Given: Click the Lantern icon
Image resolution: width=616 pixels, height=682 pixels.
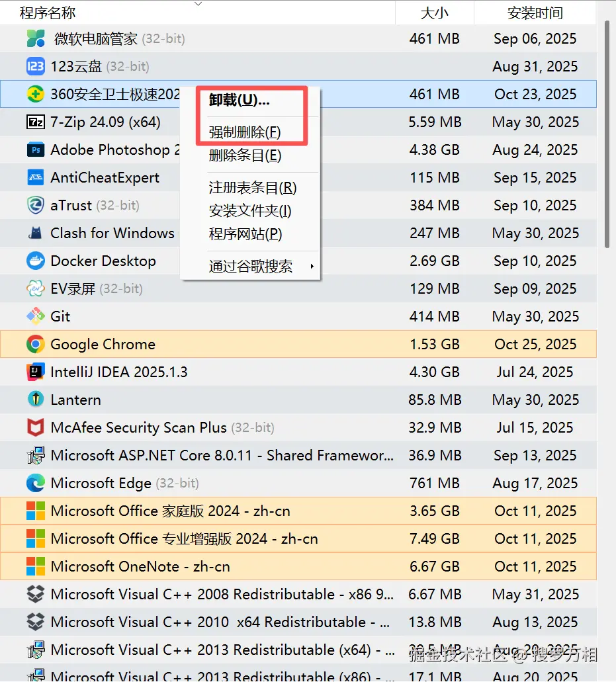Looking at the screenshot, I should (x=35, y=400).
